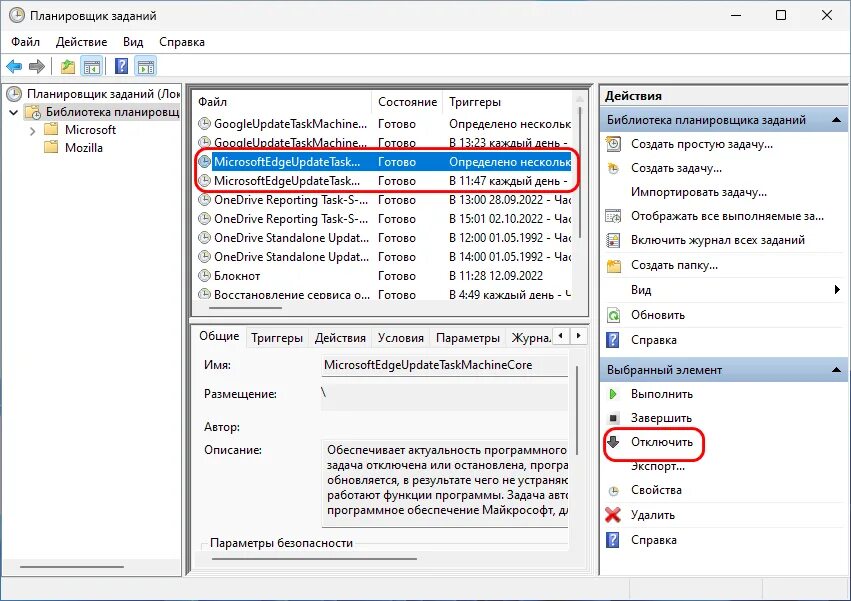Switch to the Действия tab
Screen dimensions: 851x601
340,338
